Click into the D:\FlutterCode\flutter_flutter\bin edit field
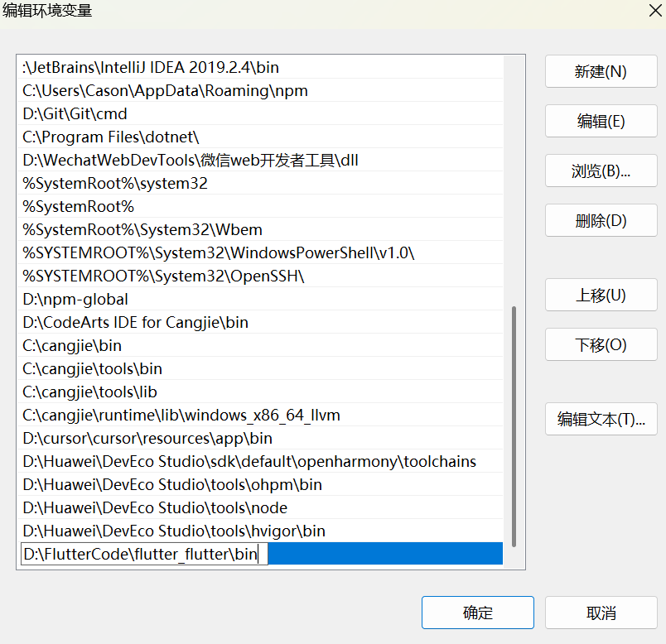The width and height of the screenshot is (666, 644). [x=144, y=554]
